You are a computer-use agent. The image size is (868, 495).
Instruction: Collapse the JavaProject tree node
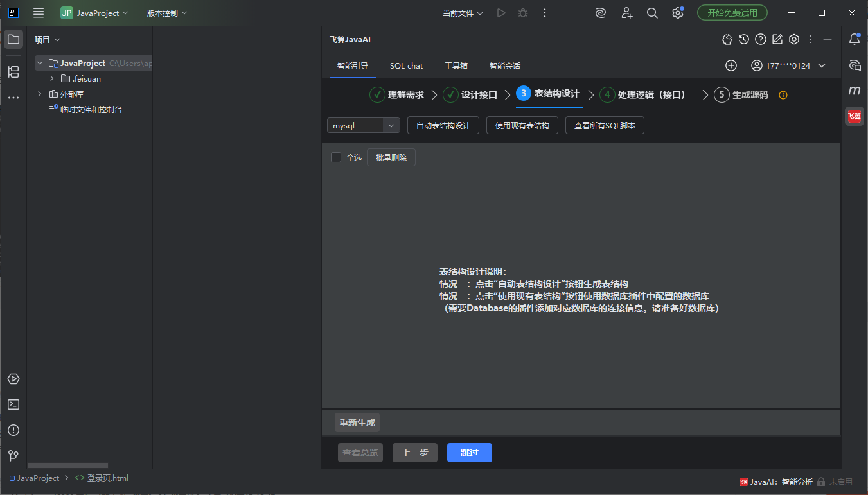[x=40, y=64]
